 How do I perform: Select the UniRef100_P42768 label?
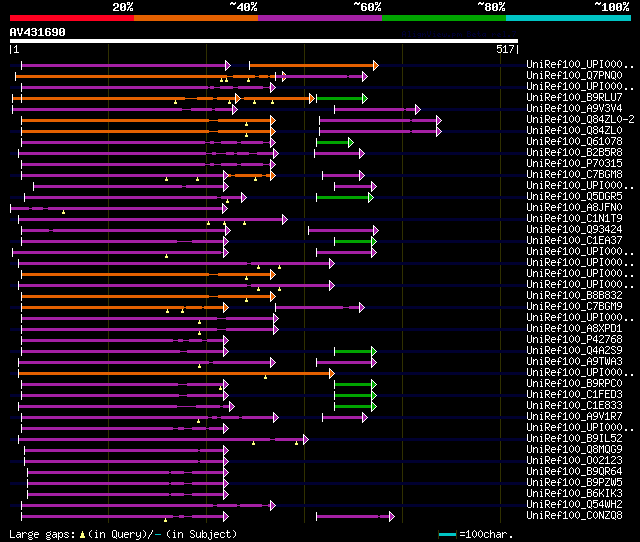574,340
